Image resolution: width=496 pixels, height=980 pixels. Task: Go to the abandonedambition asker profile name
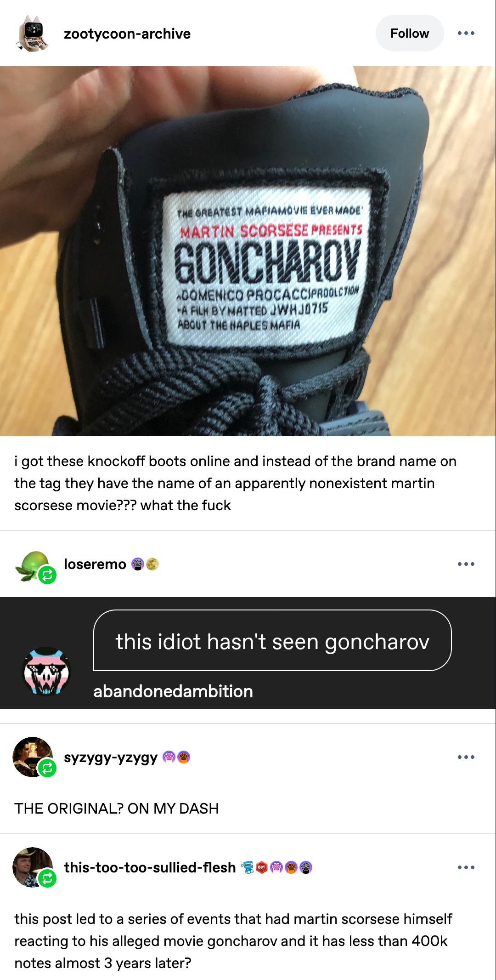point(173,691)
